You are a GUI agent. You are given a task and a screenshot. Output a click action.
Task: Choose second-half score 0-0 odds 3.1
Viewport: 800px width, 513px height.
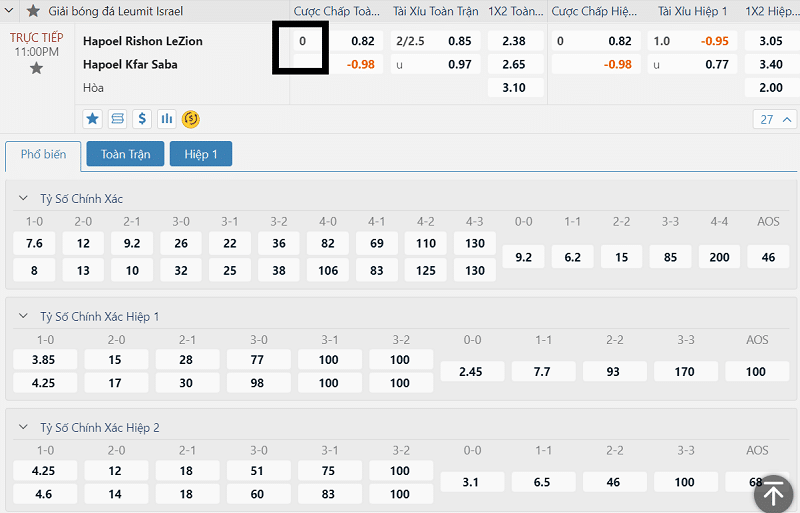click(x=472, y=482)
